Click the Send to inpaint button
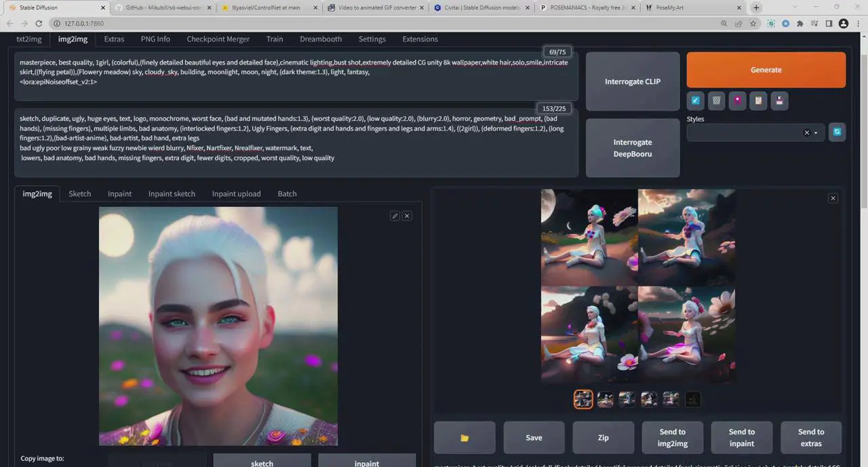 pos(741,438)
